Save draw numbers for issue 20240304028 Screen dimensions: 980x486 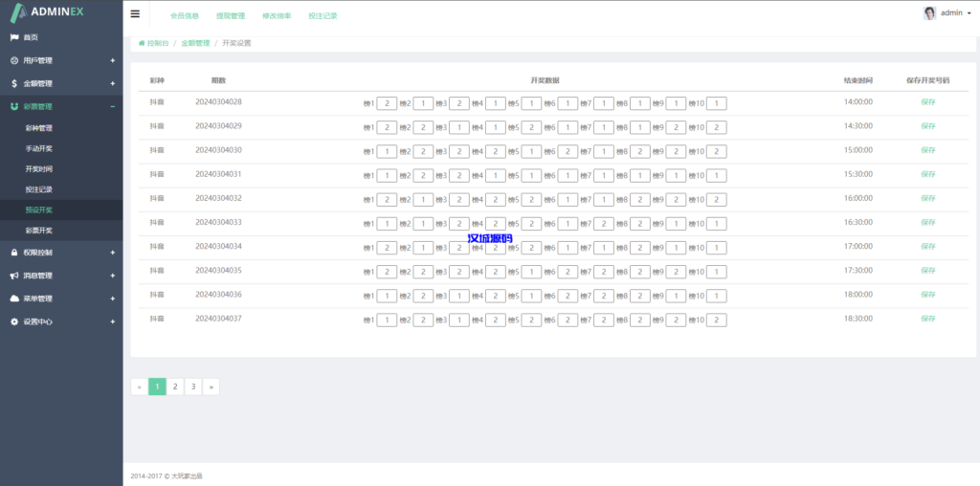click(927, 101)
